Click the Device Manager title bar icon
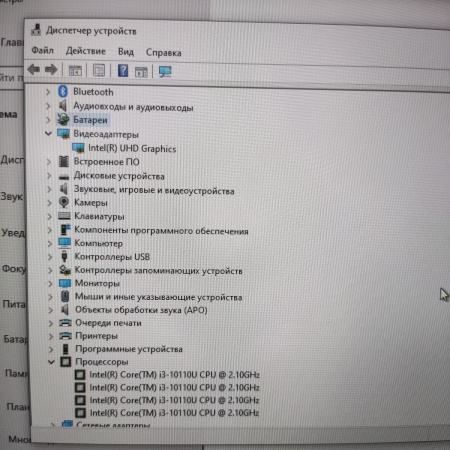This screenshot has width=450, height=450. 36,30
